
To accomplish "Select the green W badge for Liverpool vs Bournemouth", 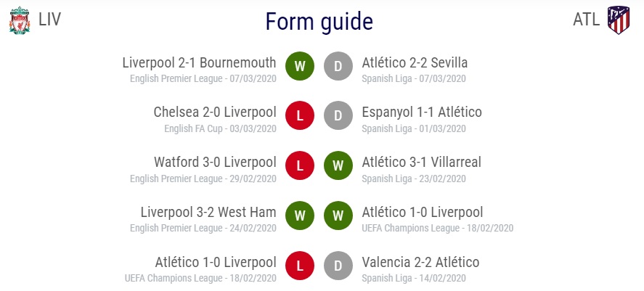I will 300,66.
